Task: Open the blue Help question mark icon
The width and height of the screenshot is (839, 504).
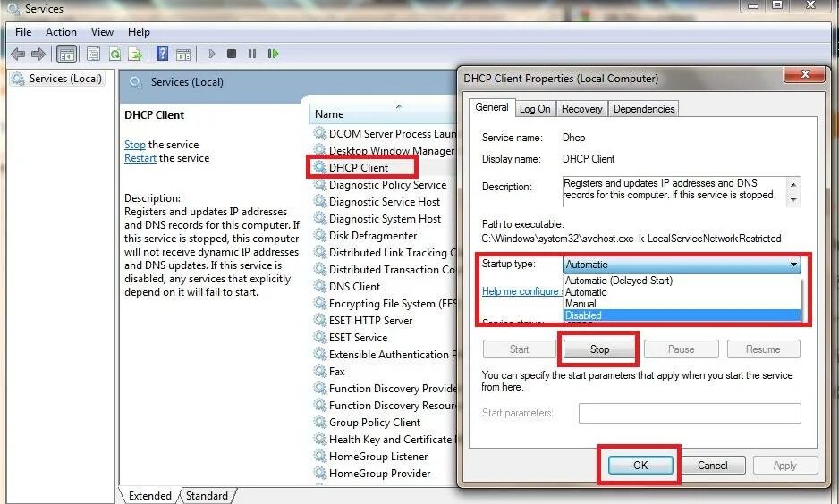Action: coord(162,54)
